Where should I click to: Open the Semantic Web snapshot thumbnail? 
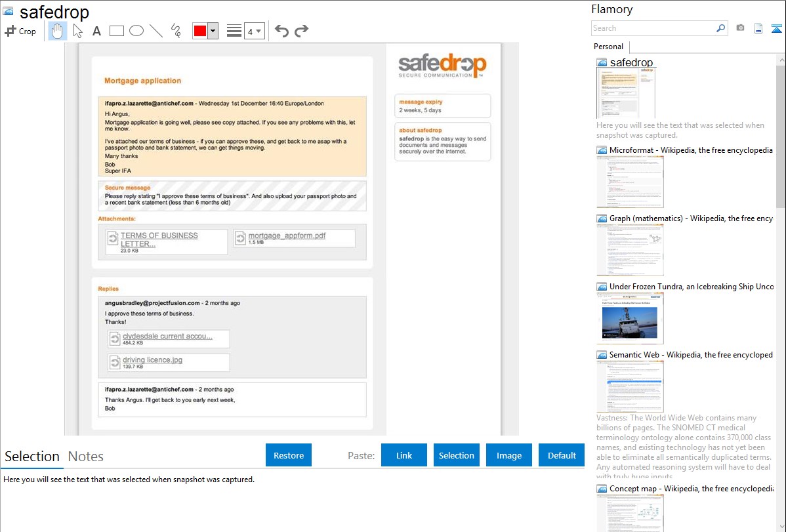click(630, 386)
